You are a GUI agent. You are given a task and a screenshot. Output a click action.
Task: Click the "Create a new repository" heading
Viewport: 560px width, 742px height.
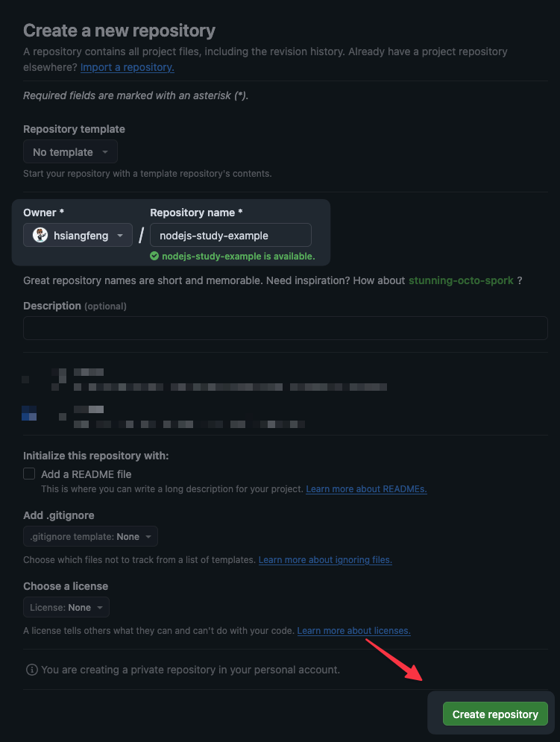(x=119, y=31)
